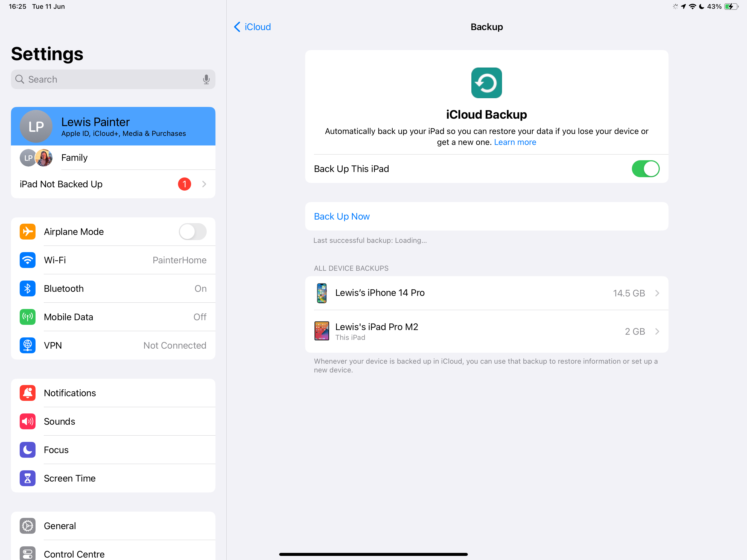
Task: Open the Mobile Data settings row
Action: click(x=113, y=317)
